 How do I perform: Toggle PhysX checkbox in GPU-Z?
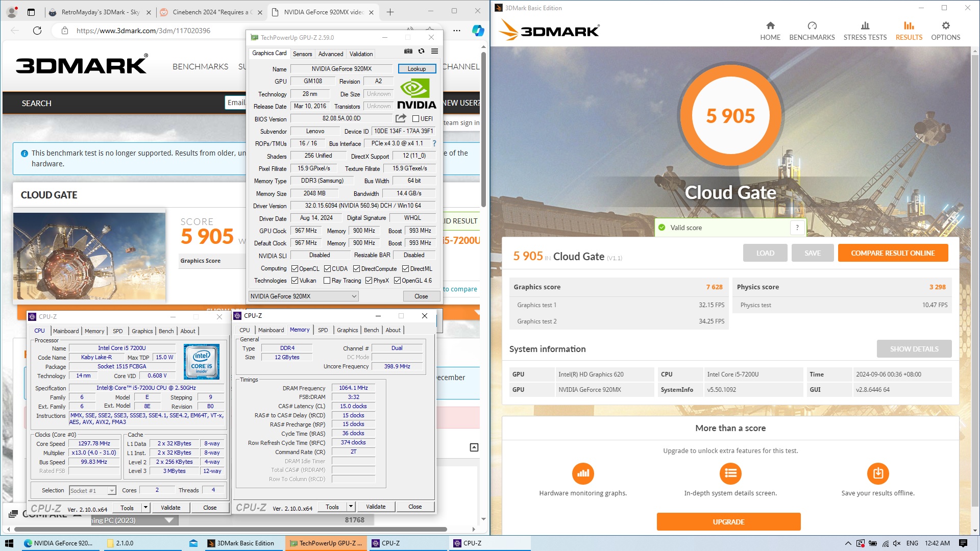[369, 281]
